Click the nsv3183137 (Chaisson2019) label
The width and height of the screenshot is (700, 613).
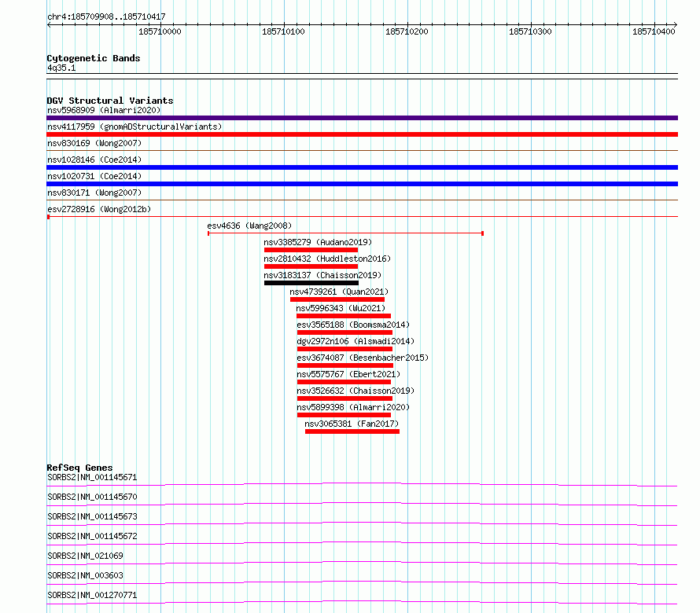coord(322,275)
